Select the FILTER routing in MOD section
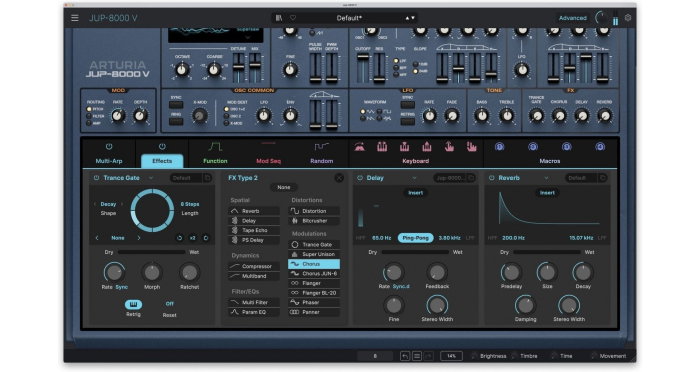This screenshot has height=372, width=700. tap(89, 116)
